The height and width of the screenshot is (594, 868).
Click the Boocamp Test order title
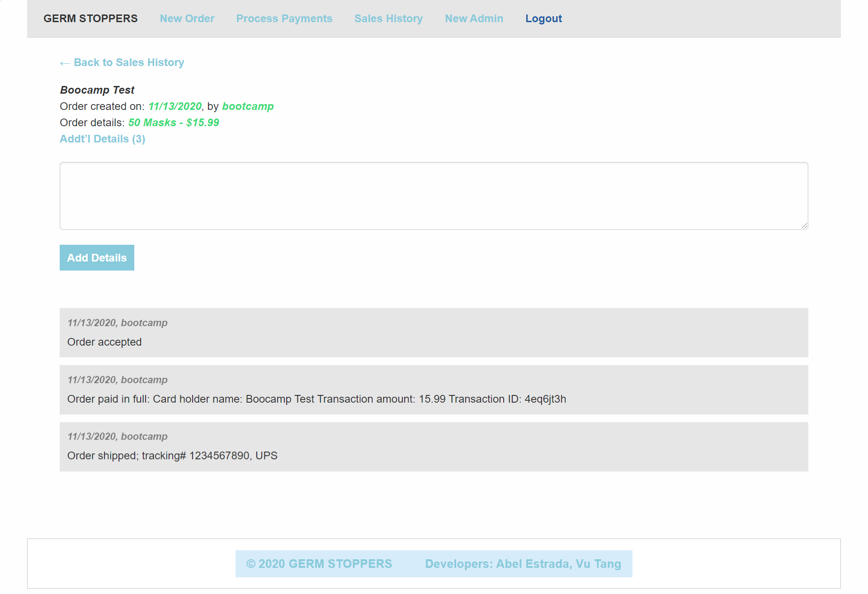[x=97, y=90]
